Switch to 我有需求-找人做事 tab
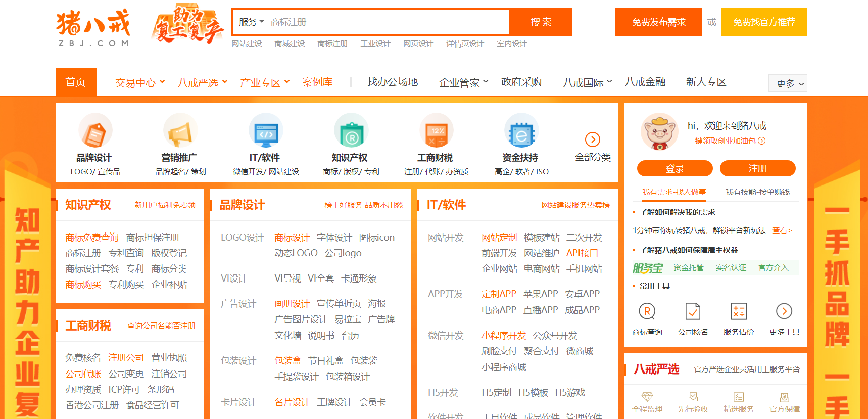Screen dimensions: 868x419 tap(674, 192)
